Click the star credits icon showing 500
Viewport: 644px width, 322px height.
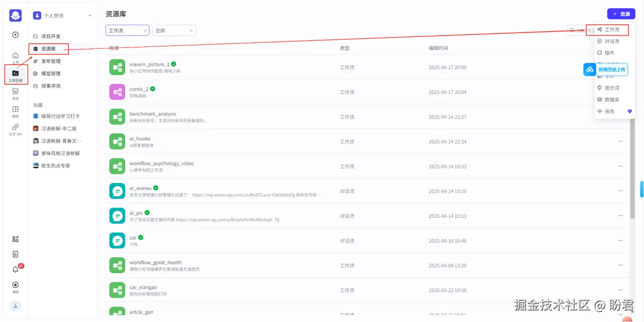tap(15, 285)
